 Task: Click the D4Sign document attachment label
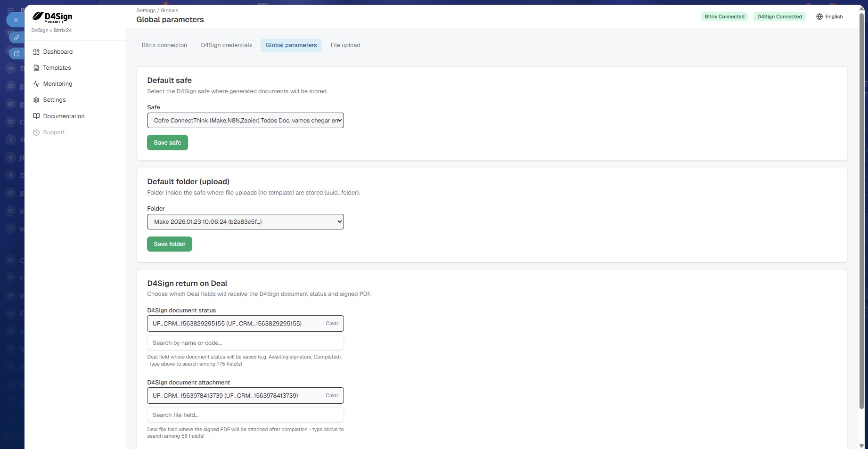pyautogui.click(x=188, y=383)
